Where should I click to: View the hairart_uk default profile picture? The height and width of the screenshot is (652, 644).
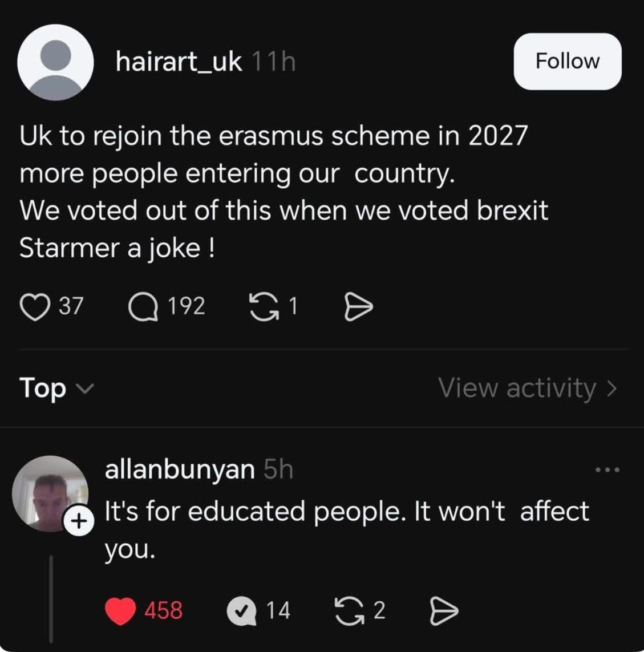55,62
